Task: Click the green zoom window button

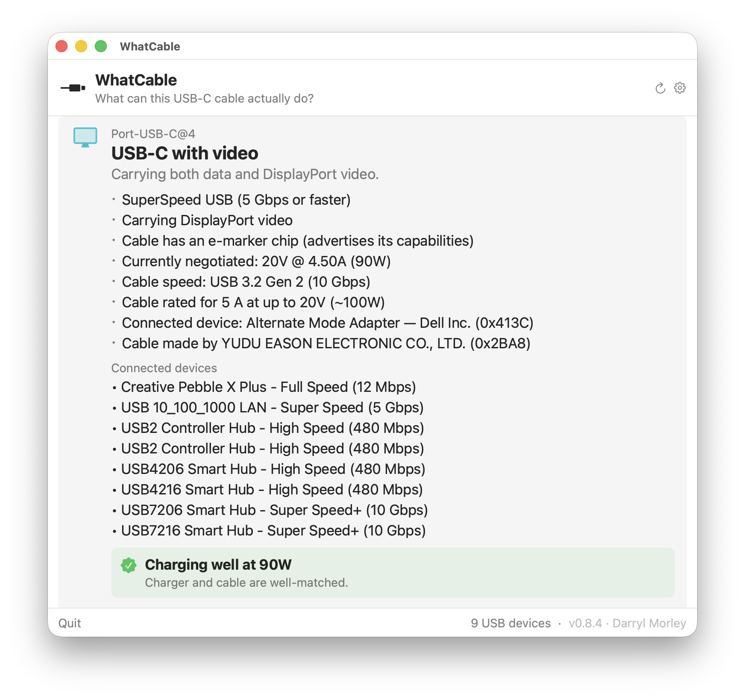Action: (x=101, y=46)
